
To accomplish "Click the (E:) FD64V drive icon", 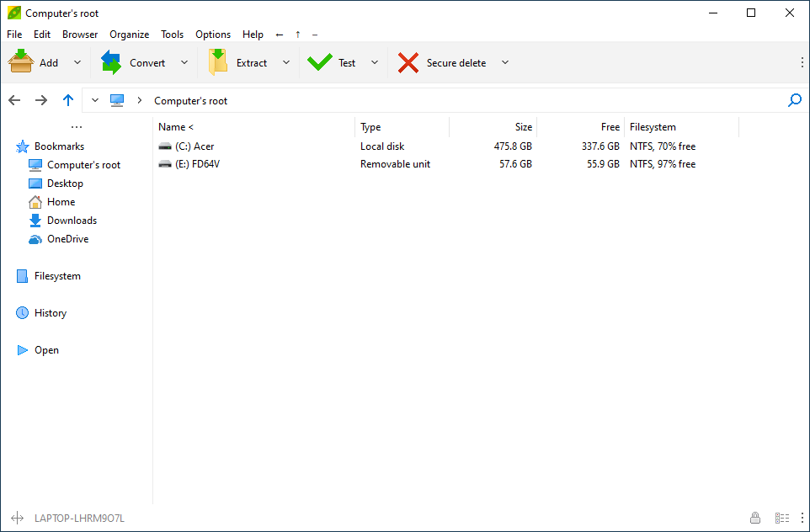I will (x=165, y=164).
